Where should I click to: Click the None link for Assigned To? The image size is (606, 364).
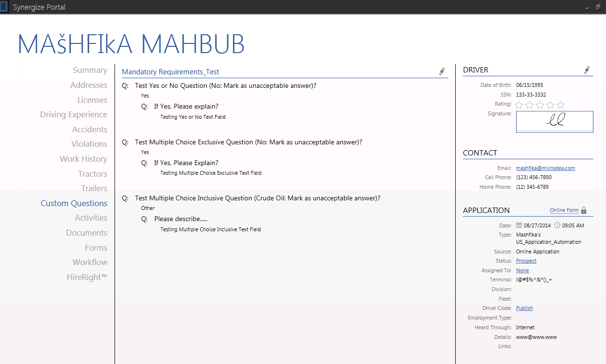522,271
